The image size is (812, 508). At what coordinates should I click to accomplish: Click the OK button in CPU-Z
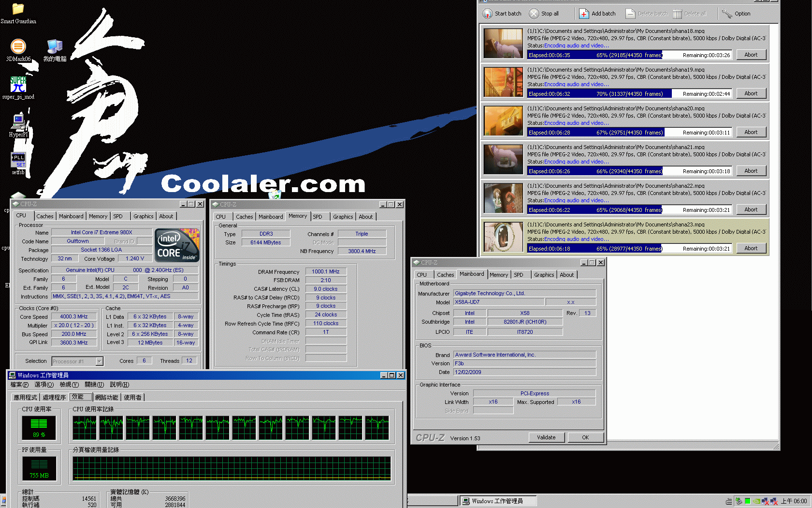[x=585, y=437]
